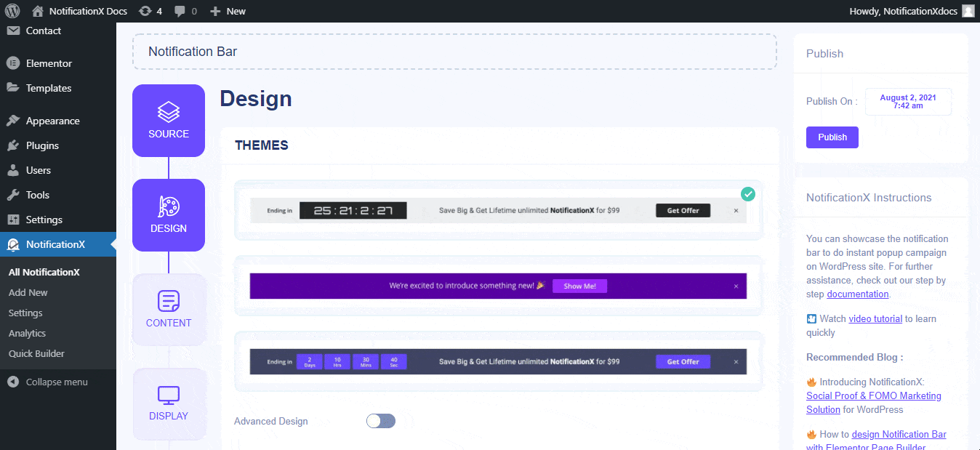Screen dimensions: 980x450
Task: Click the plus icon beside New
Action: tap(215, 11)
